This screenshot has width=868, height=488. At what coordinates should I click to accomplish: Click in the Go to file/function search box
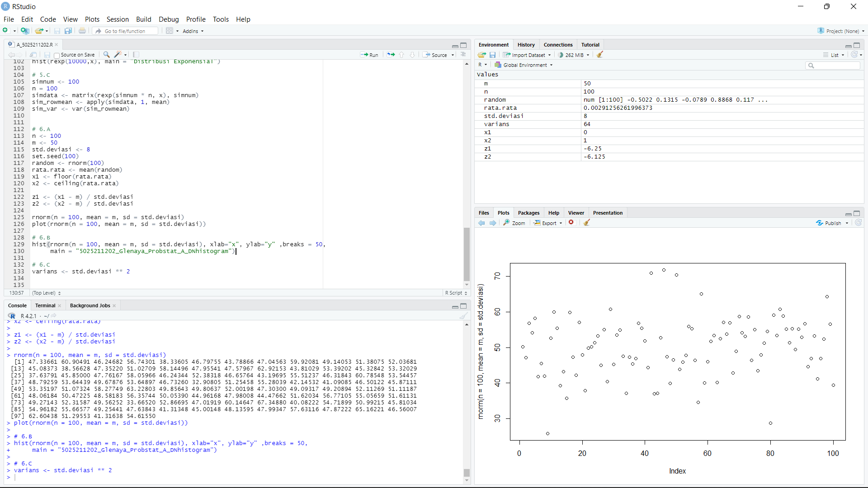[x=124, y=31]
